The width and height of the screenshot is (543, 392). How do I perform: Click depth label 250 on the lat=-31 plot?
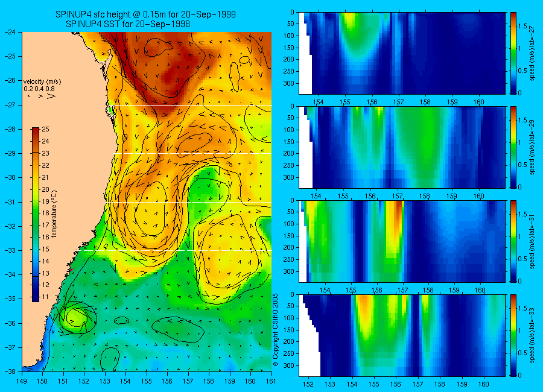(x=289, y=259)
